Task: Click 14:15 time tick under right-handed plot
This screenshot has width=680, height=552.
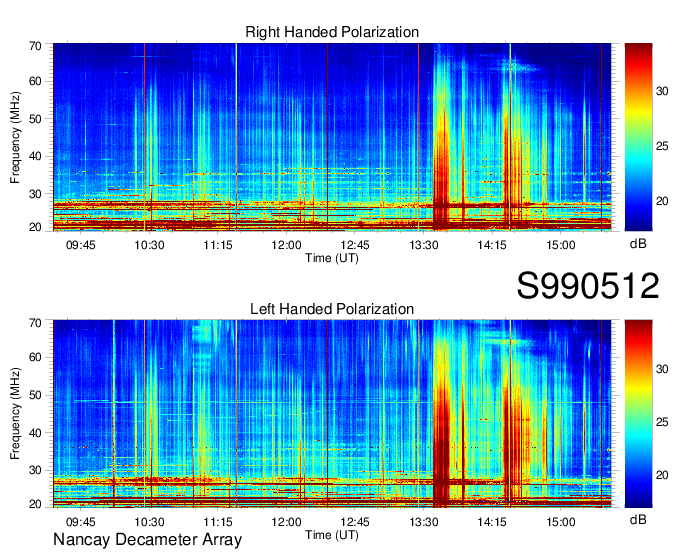Action: pyautogui.click(x=492, y=245)
